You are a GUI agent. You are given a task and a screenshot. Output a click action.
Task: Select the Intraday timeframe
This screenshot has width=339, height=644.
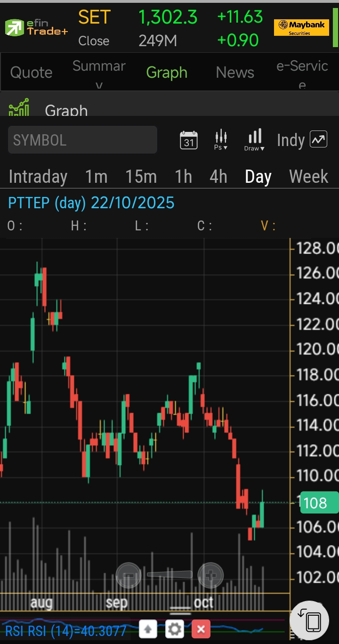coord(38,177)
